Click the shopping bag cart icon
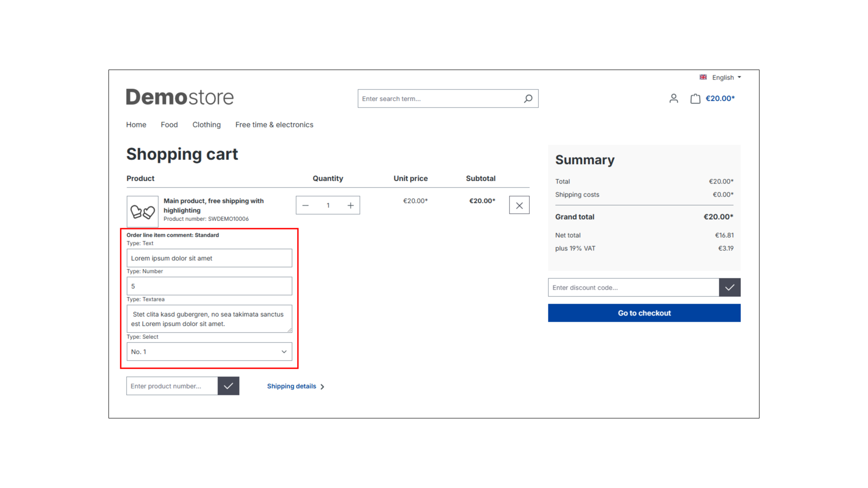868x488 pixels. [695, 99]
